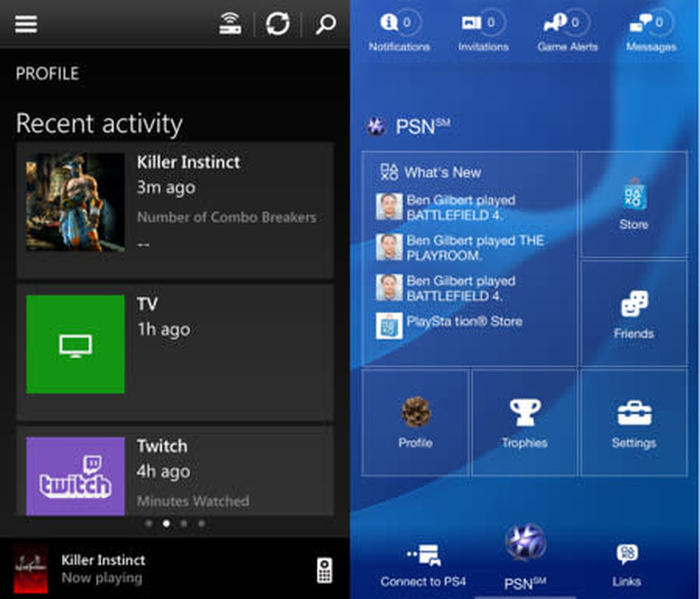Image resolution: width=700 pixels, height=599 pixels.
Task: Tap the console connection icon
Action: 232,24
